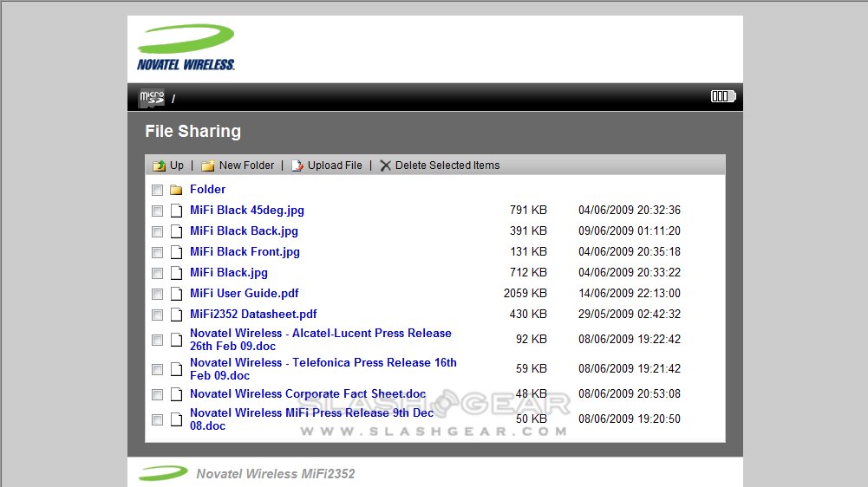Screen dimensions: 868x487
Task: Click date 29/05/2009 02:42:32
Action: (630, 314)
